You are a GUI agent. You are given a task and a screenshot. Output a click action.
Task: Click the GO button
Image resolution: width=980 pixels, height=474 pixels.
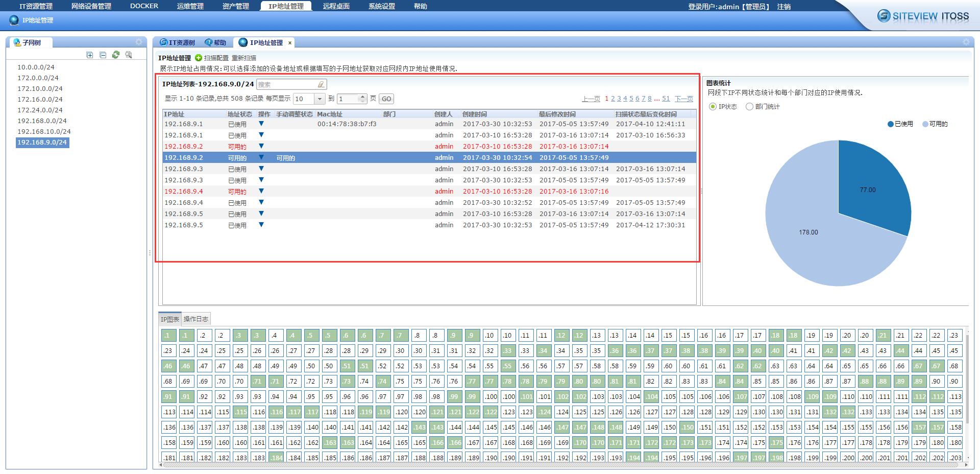click(386, 99)
